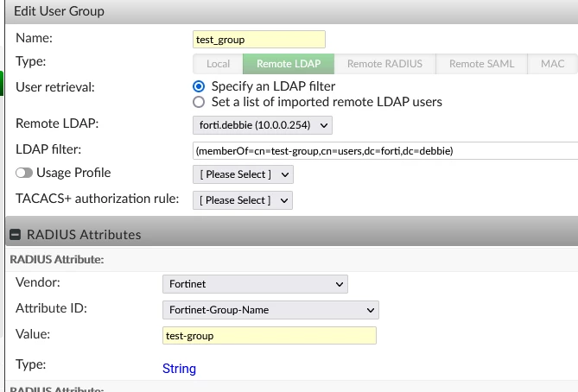Click the Name field containing test_group
The width and height of the screenshot is (578, 392).
tap(259, 40)
